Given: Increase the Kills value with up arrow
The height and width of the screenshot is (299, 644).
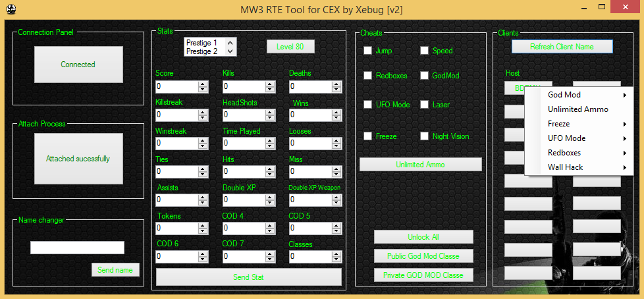Looking at the screenshot, I should click(x=270, y=84).
